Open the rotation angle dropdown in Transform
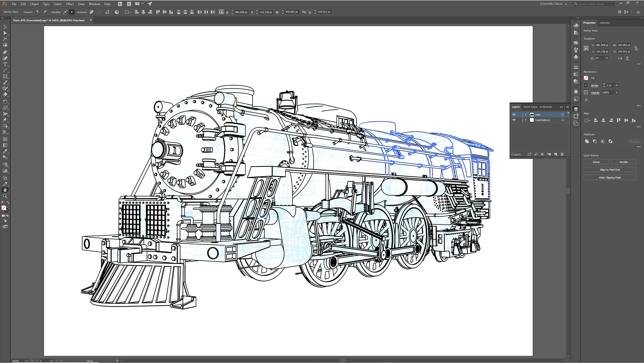 (x=607, y=58)
